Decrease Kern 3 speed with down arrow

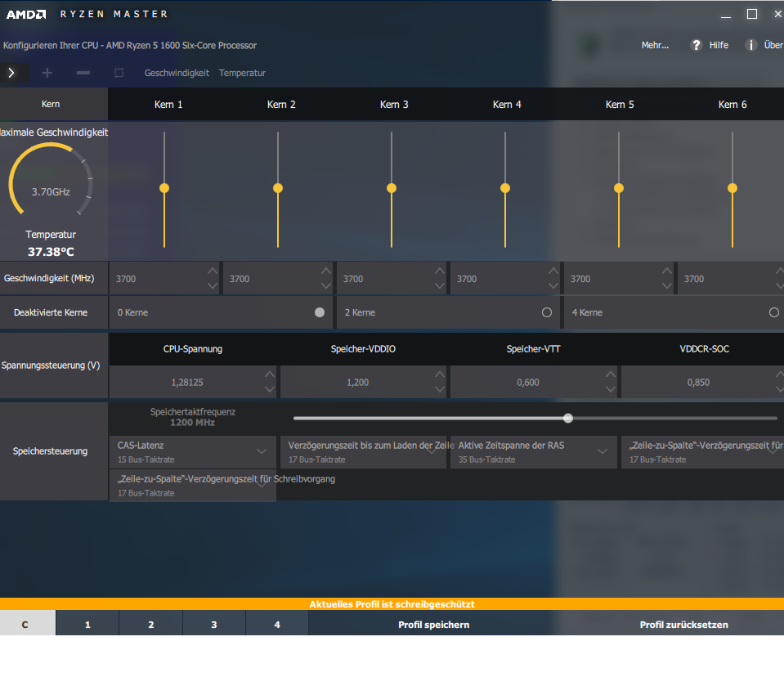point(440,286)
